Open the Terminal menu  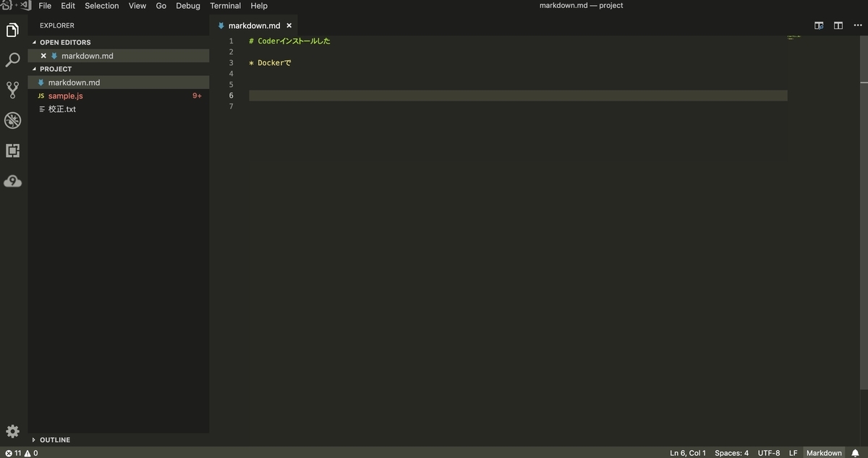pyautogui.click(x=226, y=6)
